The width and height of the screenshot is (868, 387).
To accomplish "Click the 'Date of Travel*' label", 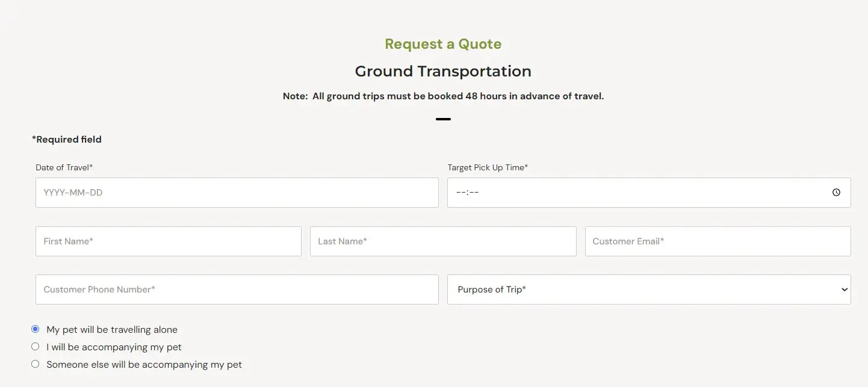I will (x=64, y=167).
